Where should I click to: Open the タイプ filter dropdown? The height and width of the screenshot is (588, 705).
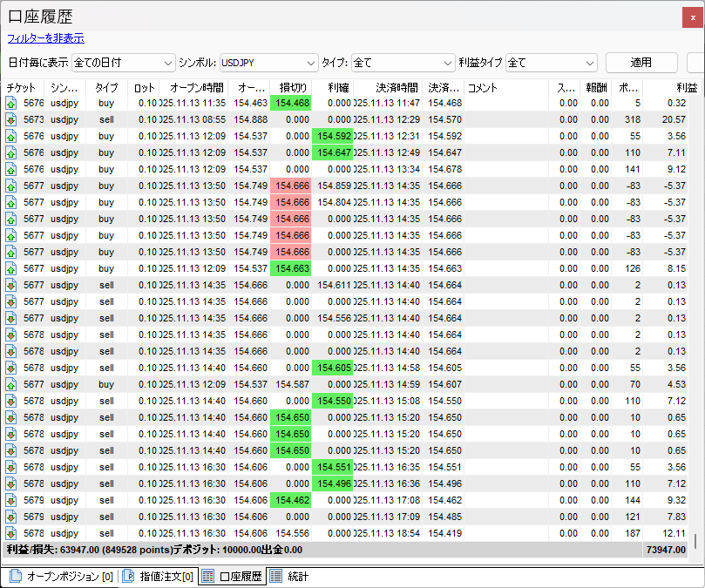[403, 63]
